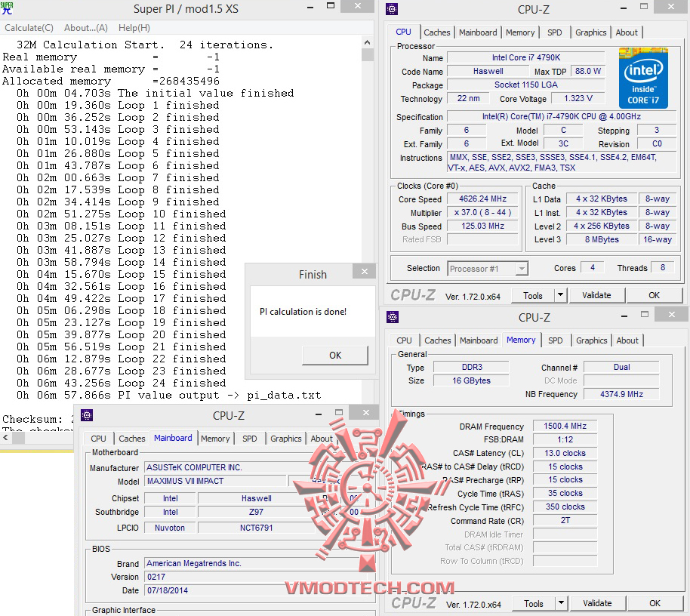Click the Core Speed 4626.24 MHz field

click(x=482, y=199)
